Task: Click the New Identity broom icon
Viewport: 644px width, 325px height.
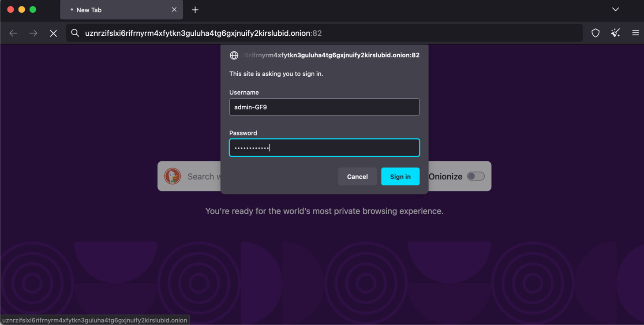Action: click(615, 33)
